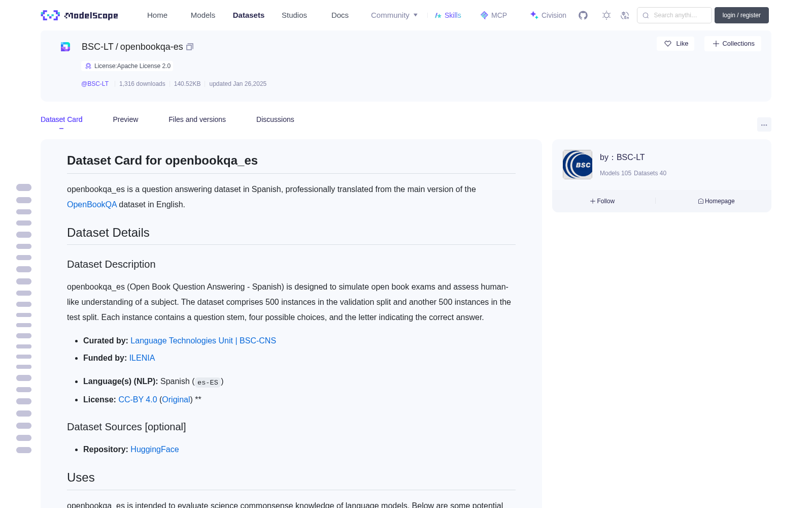Copy dataset name with the copy icon
The width and height of the screenshot is (812, 508).
190,47
